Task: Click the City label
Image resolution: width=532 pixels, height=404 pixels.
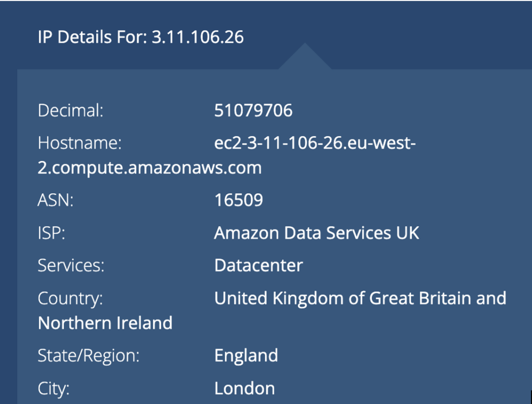Action: pos(53,388)
